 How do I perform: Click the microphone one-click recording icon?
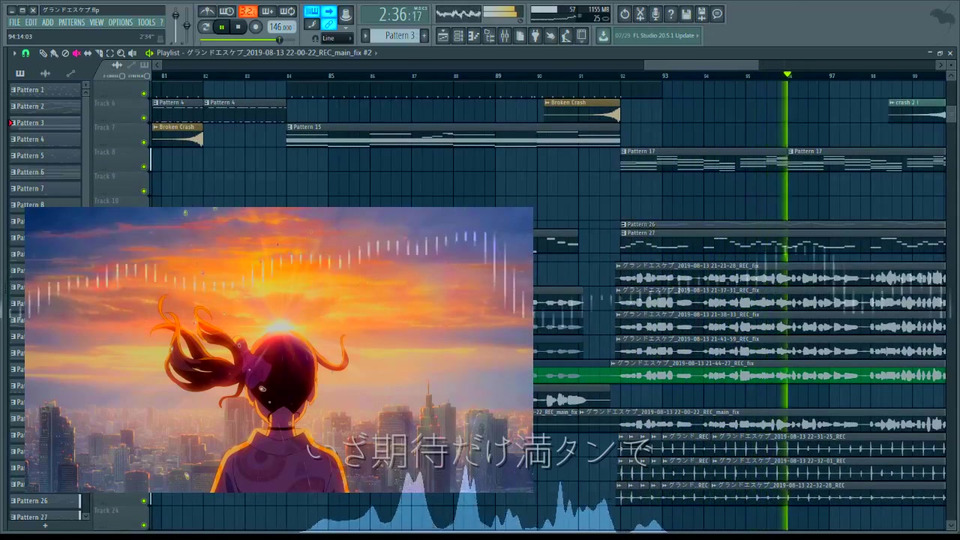655,13
